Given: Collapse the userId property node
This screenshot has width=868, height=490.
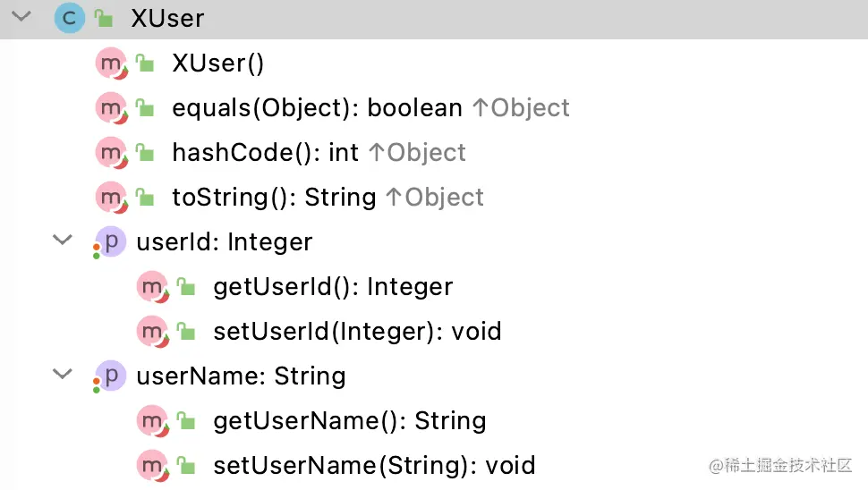Looking at the screenshot, I should click(63, 240).
